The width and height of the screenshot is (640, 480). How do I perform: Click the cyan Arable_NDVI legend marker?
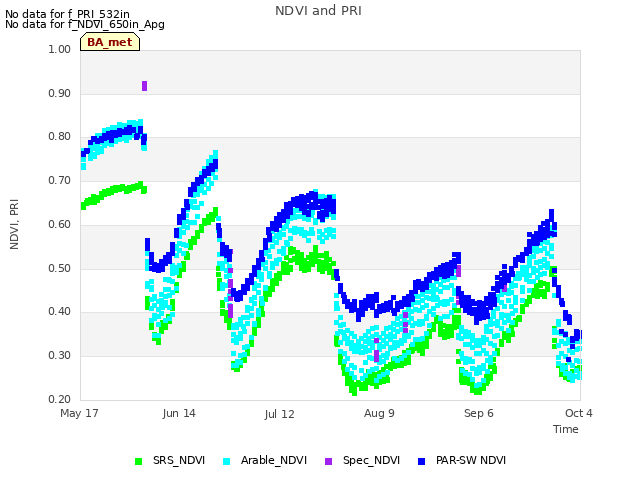coord(227,461)
